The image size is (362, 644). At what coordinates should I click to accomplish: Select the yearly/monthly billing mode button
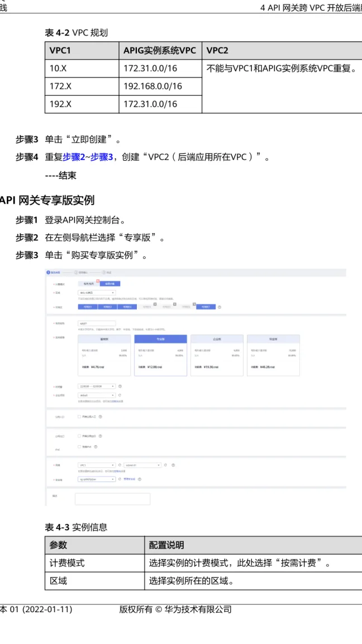[x=88, y=283]
